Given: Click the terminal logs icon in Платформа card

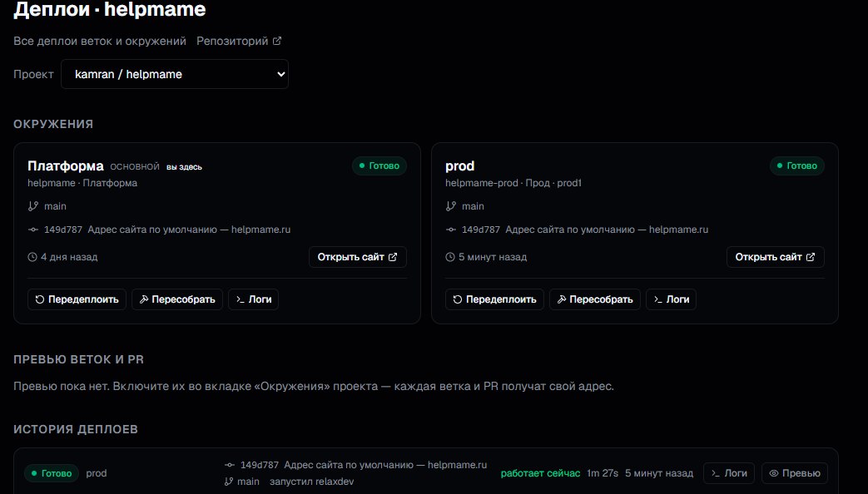Looking at the screenshot, I should coord(241,299).
